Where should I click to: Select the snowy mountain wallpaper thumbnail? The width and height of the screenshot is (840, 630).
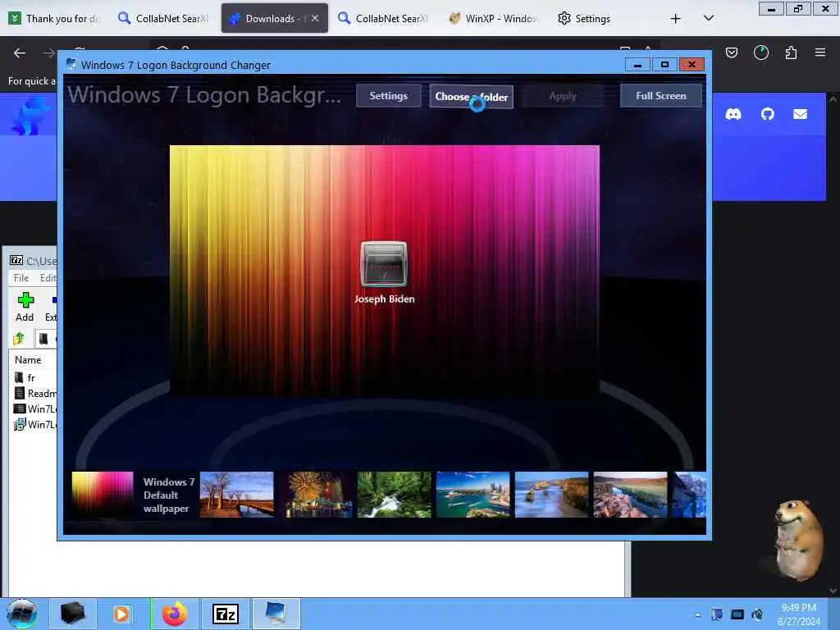pos(689,495)
